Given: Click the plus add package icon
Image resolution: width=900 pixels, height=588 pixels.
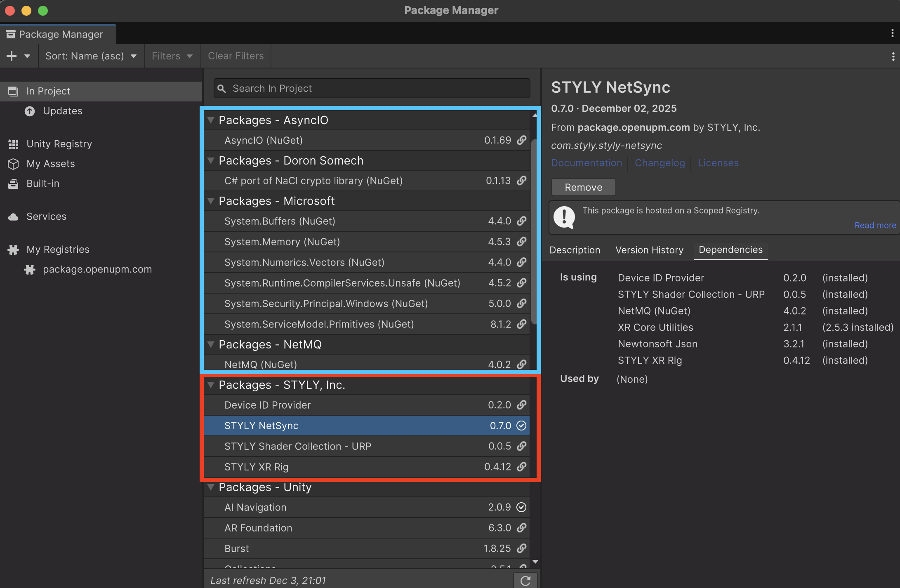Looking at the screenshot, I should [12, 56].
